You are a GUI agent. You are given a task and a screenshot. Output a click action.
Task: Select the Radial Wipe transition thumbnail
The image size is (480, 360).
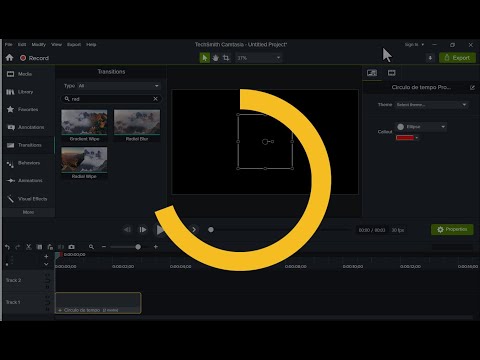(x=84, y=163)
